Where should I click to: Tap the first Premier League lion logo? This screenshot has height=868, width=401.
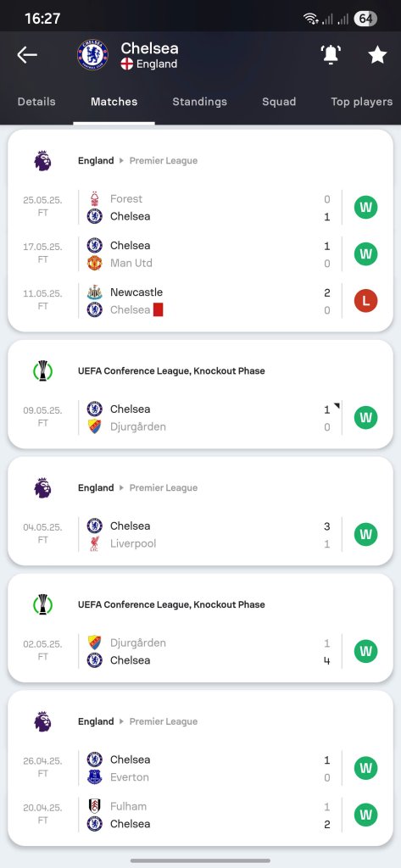coord(42,160)
